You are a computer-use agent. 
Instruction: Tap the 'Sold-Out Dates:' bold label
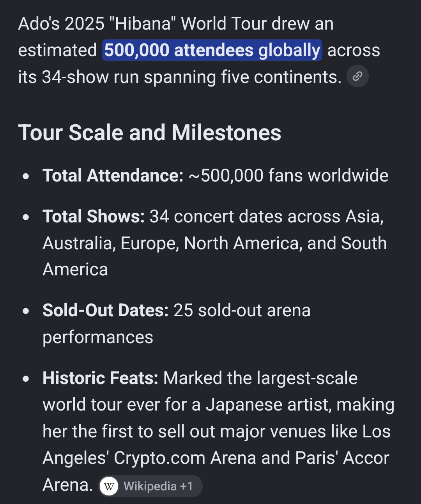[x=106, y=310]
